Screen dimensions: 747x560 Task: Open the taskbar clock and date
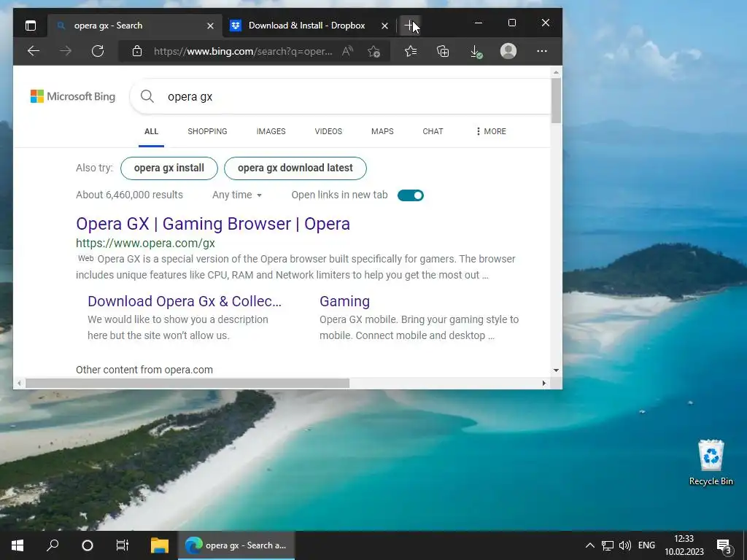click(684, 545)
